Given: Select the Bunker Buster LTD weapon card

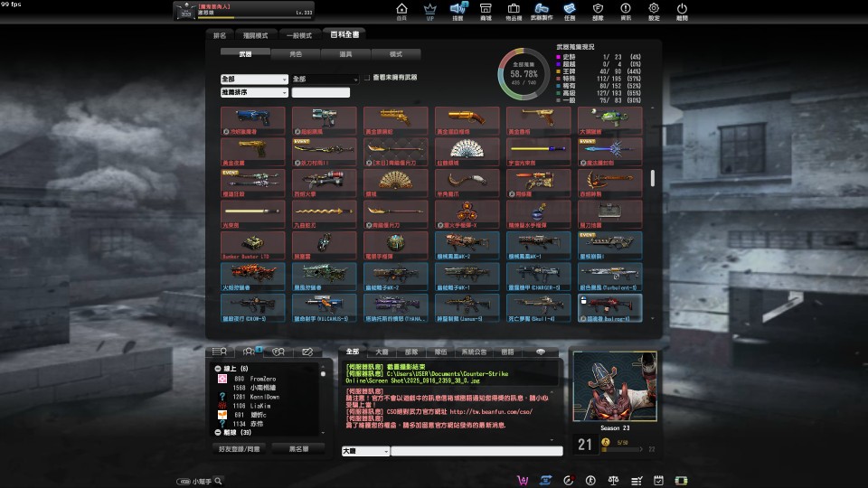Looking at the screenshot, I should (x=253, y=246).
